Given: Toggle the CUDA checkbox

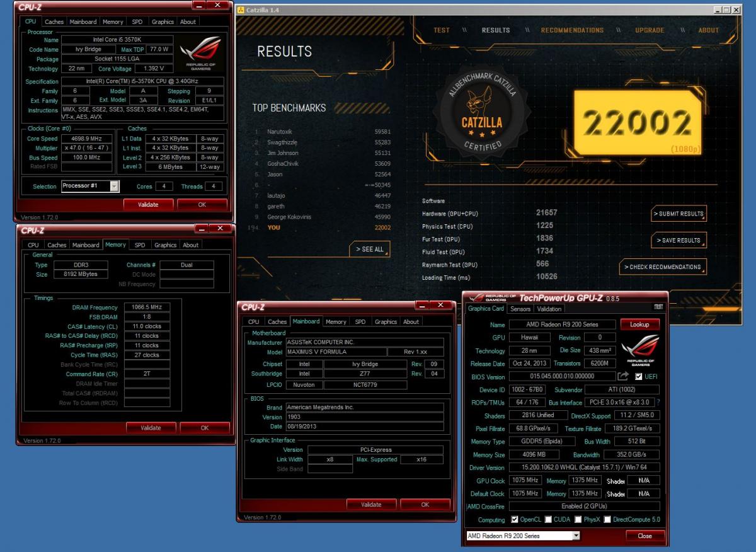Looking at the screenshot, I should [548, 519].
